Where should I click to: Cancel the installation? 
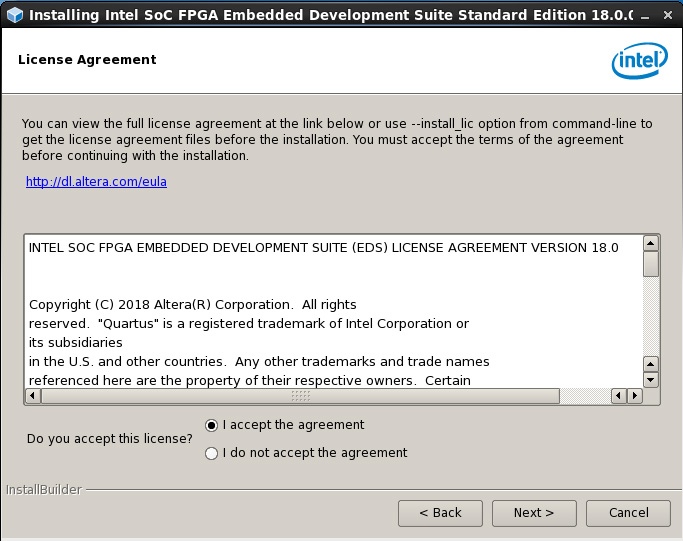click(x=628, y=513)
